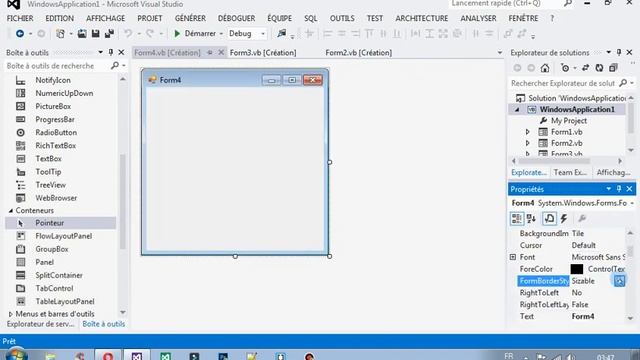Select the SplitContainer control

(x=60, y=275)
